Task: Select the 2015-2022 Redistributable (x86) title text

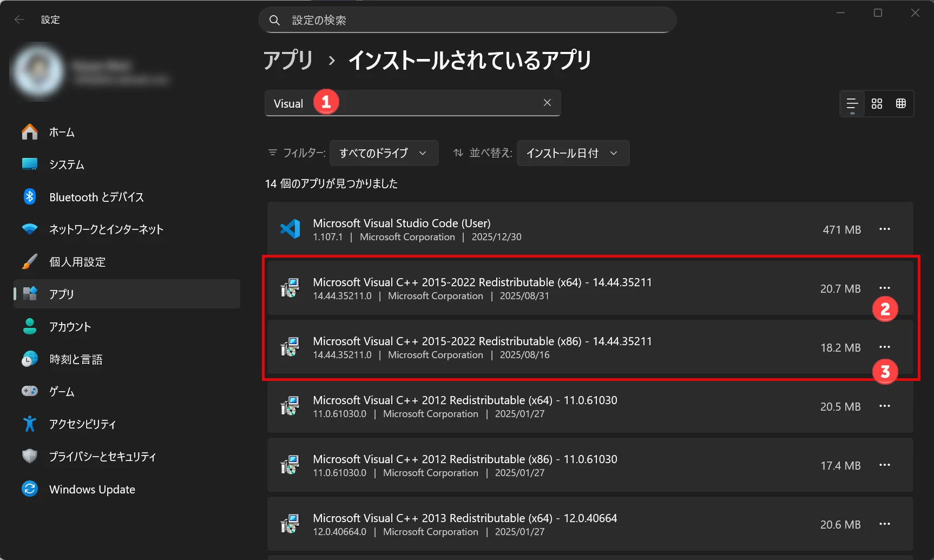Action: 482,341
